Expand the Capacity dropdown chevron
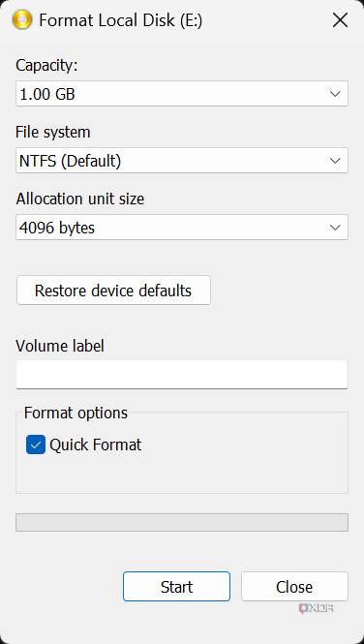Image resolution: width=364 pixels, height=644 pixels. pos(335,94)
